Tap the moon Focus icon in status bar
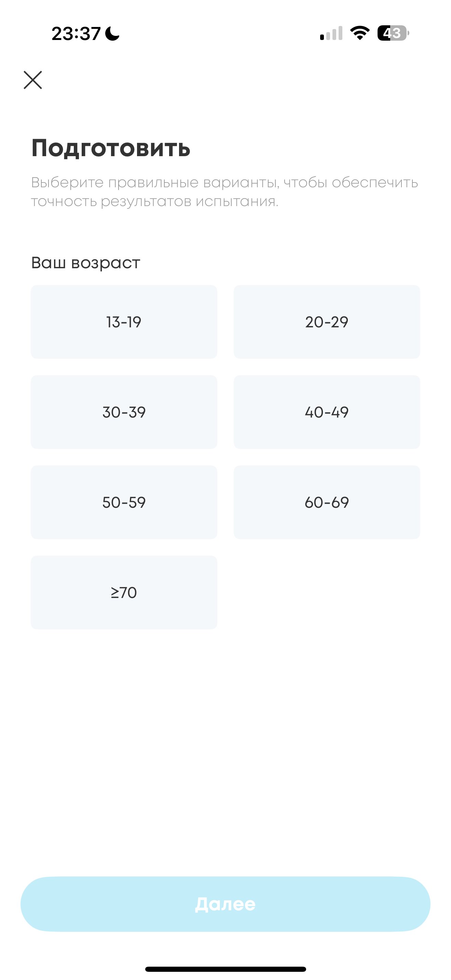This screenshot has height=980, width=451. (x=112, y=33)
